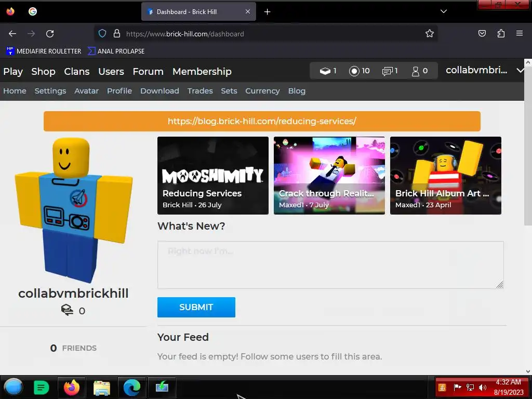Click the SUBMIT status button
Screen dimensions: 532x399
[196, 308]
